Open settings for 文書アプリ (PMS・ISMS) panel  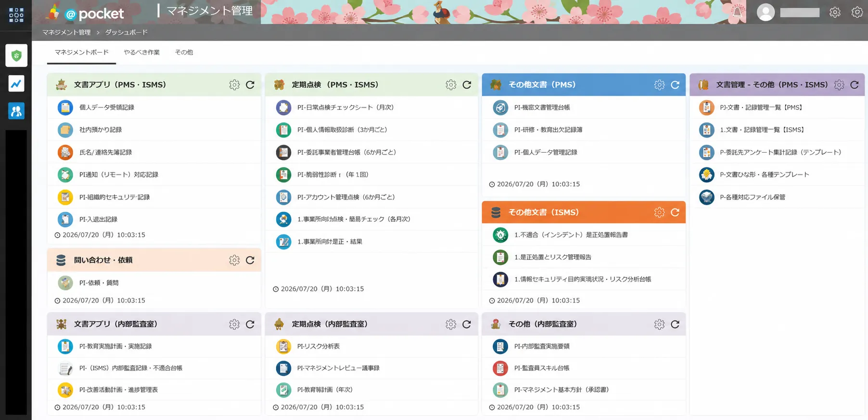(234, 85)
